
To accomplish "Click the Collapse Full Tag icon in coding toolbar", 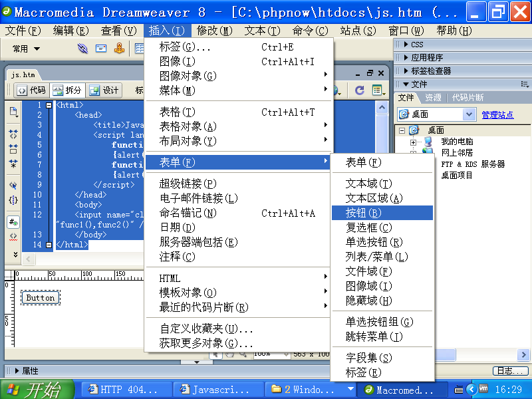I will click(x=13, y=133).
